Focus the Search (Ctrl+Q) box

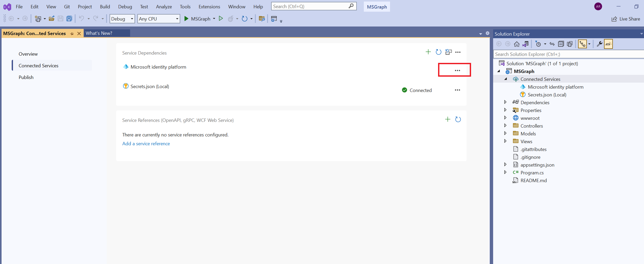(314, 6)
